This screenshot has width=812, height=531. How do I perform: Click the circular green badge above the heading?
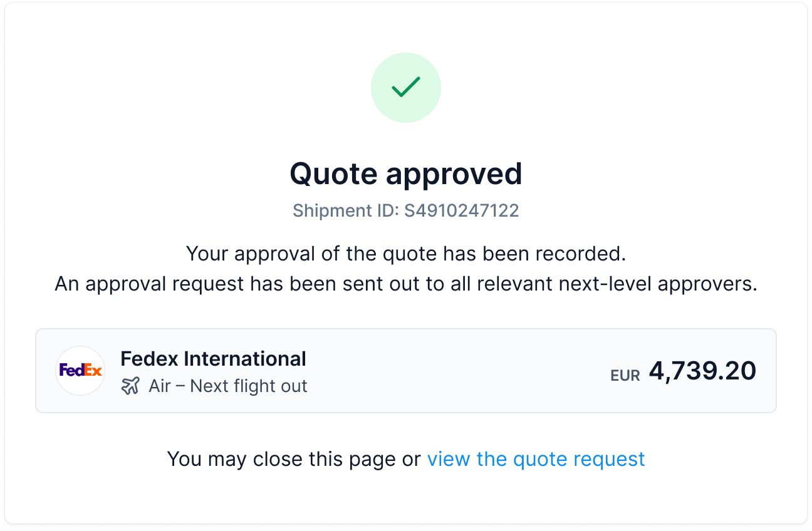[x=406, y=87]
